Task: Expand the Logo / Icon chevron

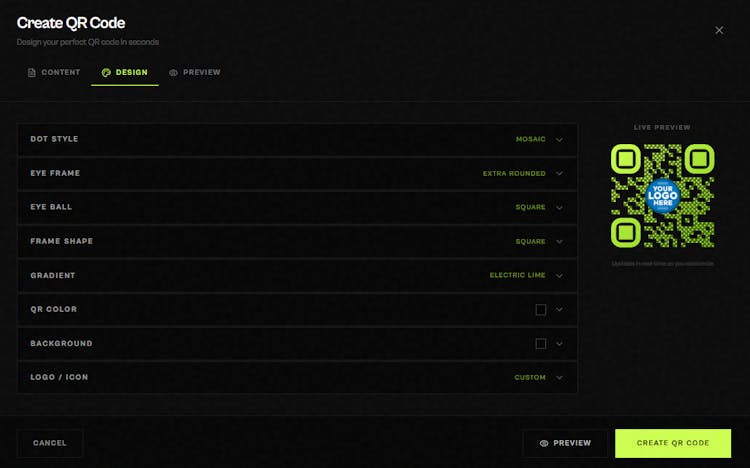Action: (560, 378)
